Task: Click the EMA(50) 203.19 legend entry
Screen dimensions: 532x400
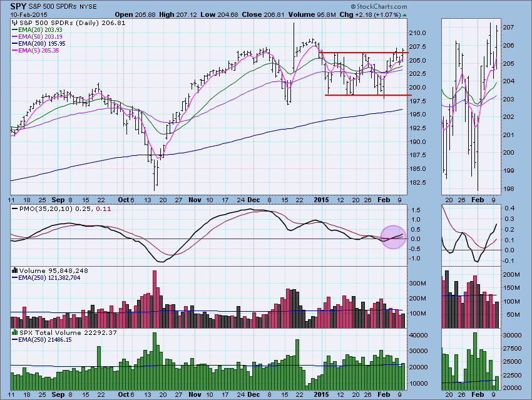Action: [x=37, y=37]
